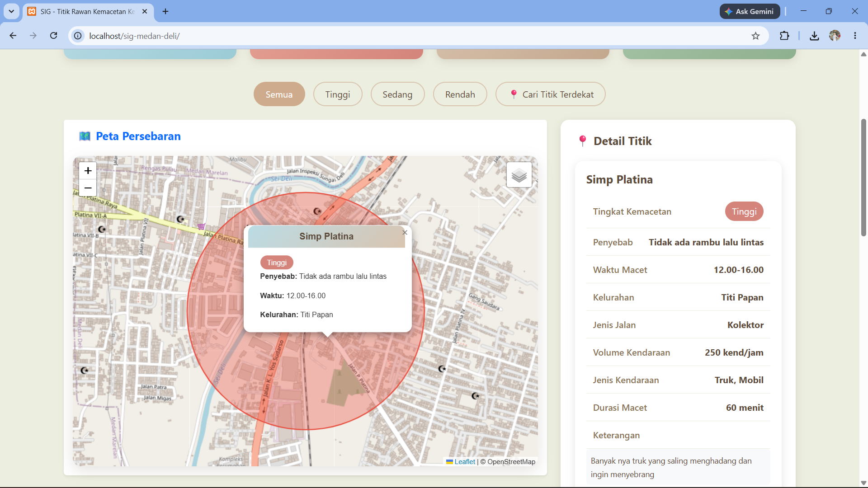Click the map icon beside Peta Persebaran

(x=85, y=136)
